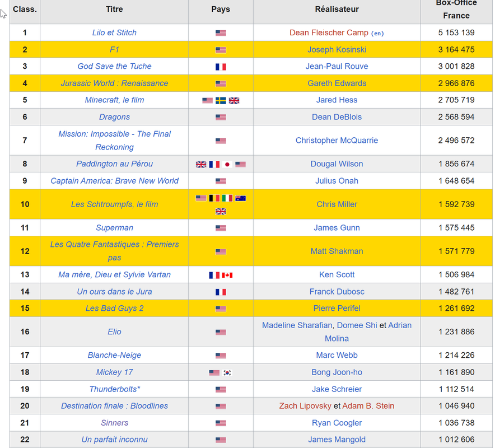Click the Canadian flag in Ma mère row
Viewport: 495px width, 448px height.
tap(227, 276)
